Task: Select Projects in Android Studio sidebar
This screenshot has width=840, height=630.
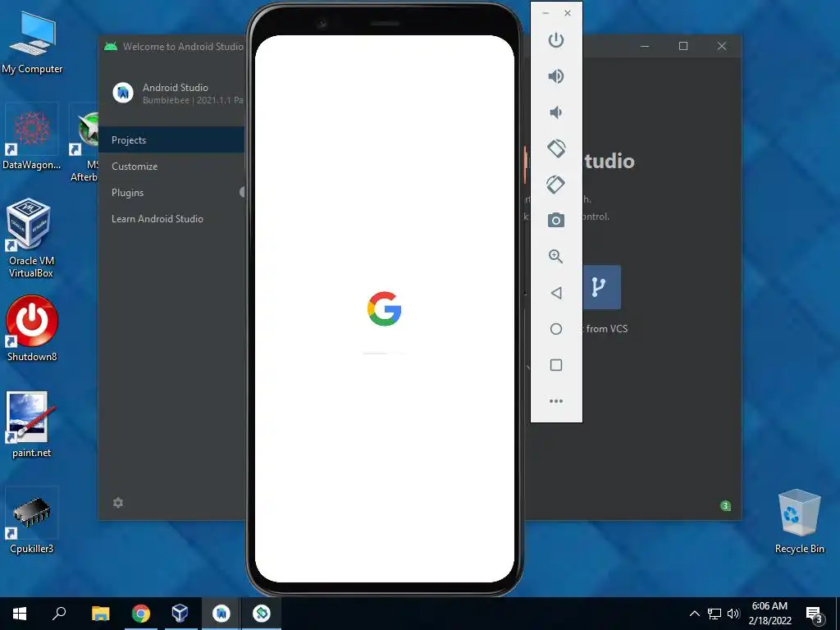Action: [x=171, y=139]
